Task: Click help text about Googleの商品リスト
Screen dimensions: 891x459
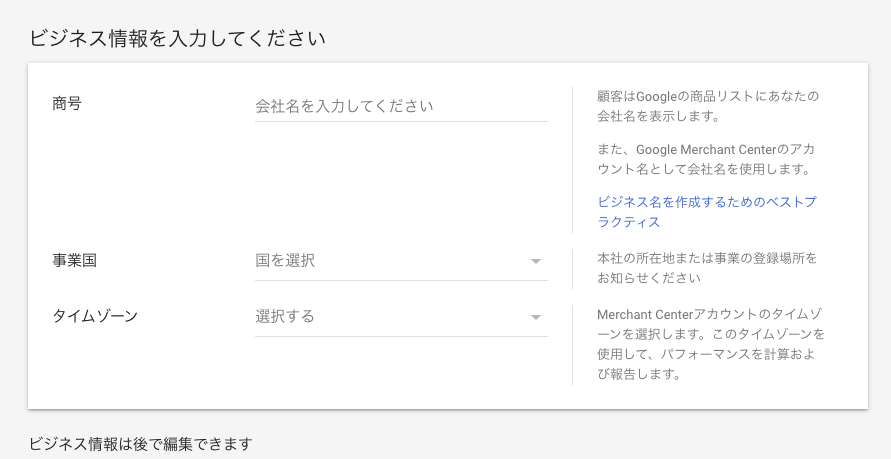Action: 707,105
